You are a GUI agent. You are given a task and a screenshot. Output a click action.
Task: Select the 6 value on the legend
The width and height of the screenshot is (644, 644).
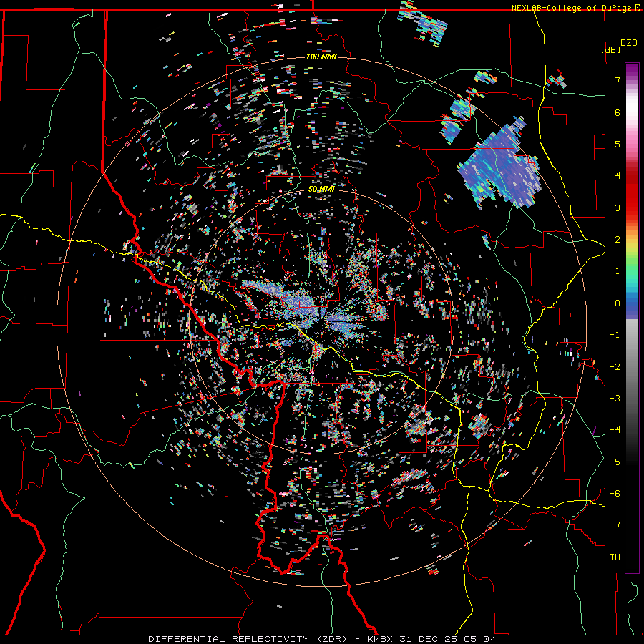coord(618,112)
